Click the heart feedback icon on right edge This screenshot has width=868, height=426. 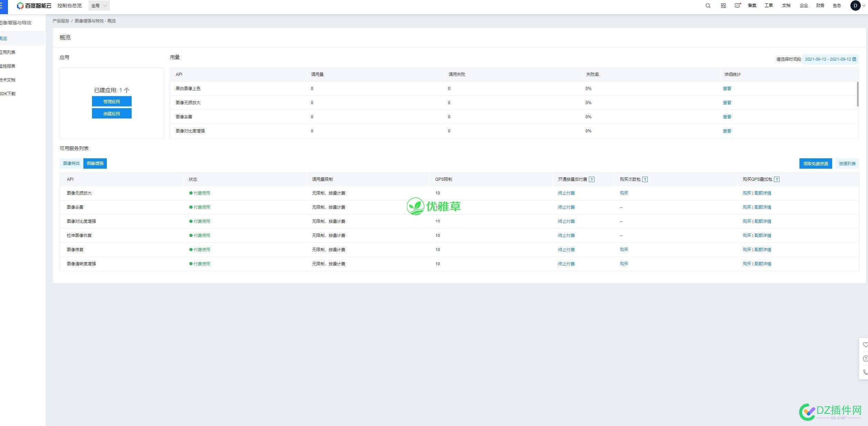tap(865, 345)
